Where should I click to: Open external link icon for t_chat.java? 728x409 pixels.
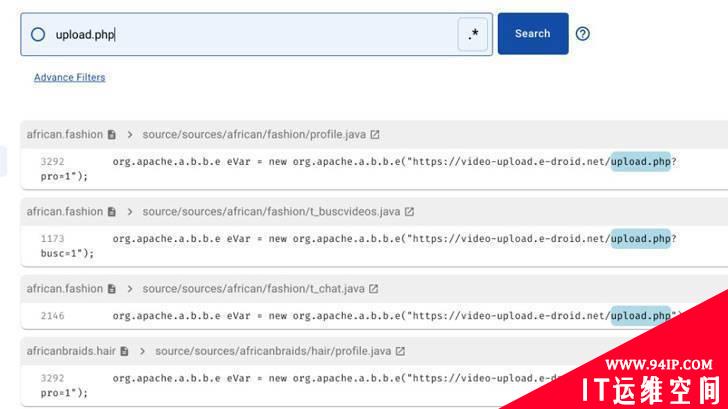click(373, 289)
